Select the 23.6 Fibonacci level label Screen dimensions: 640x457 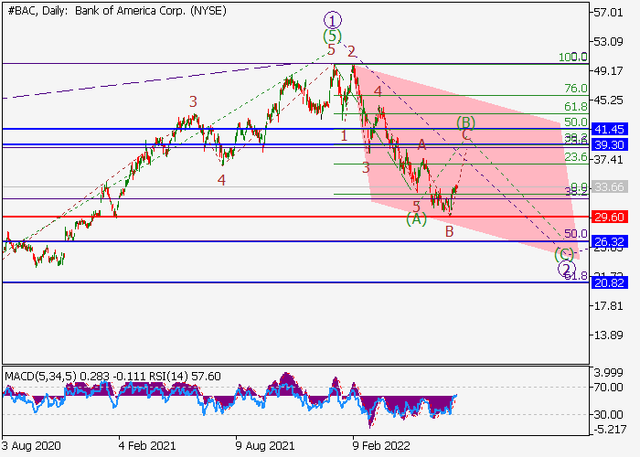(575, 157)
